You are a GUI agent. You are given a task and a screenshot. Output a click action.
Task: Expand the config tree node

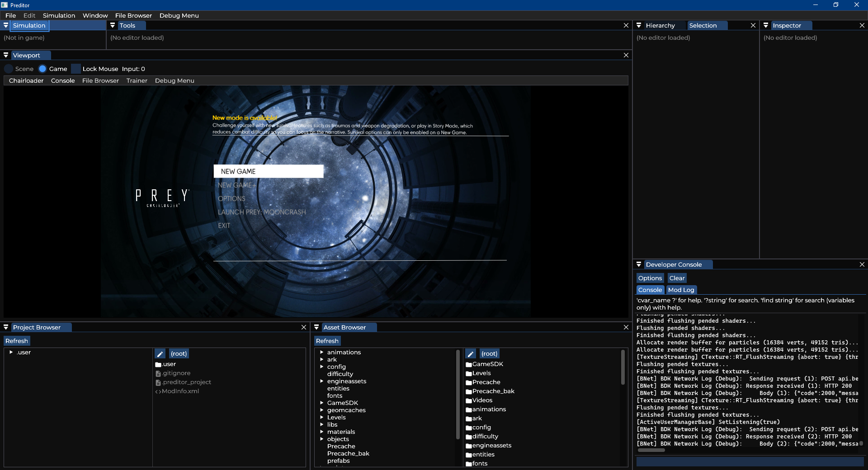click(321, 367)
